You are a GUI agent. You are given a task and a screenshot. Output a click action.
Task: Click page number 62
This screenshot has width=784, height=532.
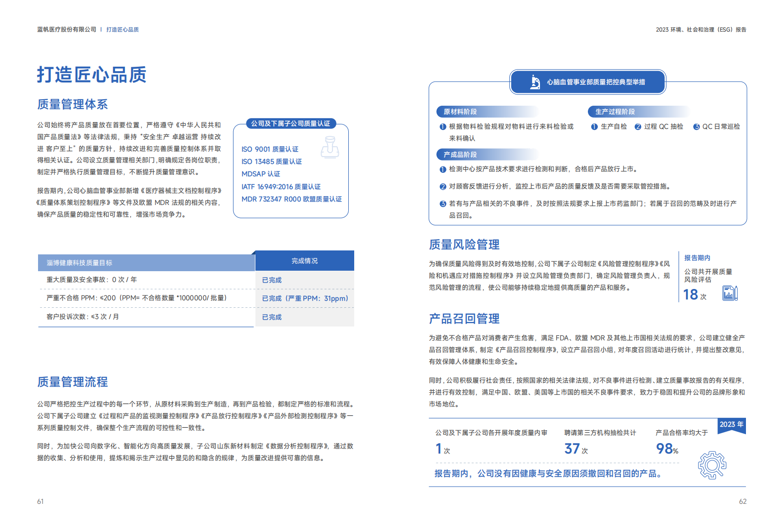coord(743,501)
